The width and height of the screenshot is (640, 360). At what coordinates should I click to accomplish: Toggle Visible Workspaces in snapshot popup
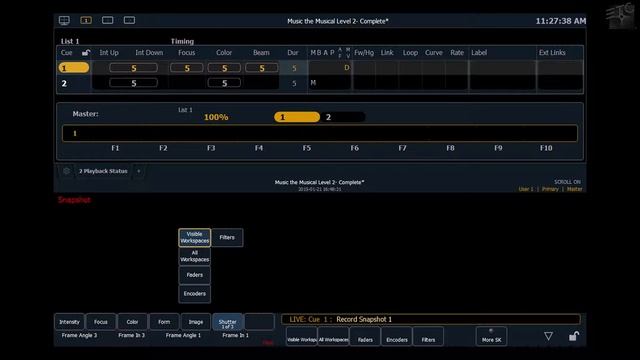(195, 238)
